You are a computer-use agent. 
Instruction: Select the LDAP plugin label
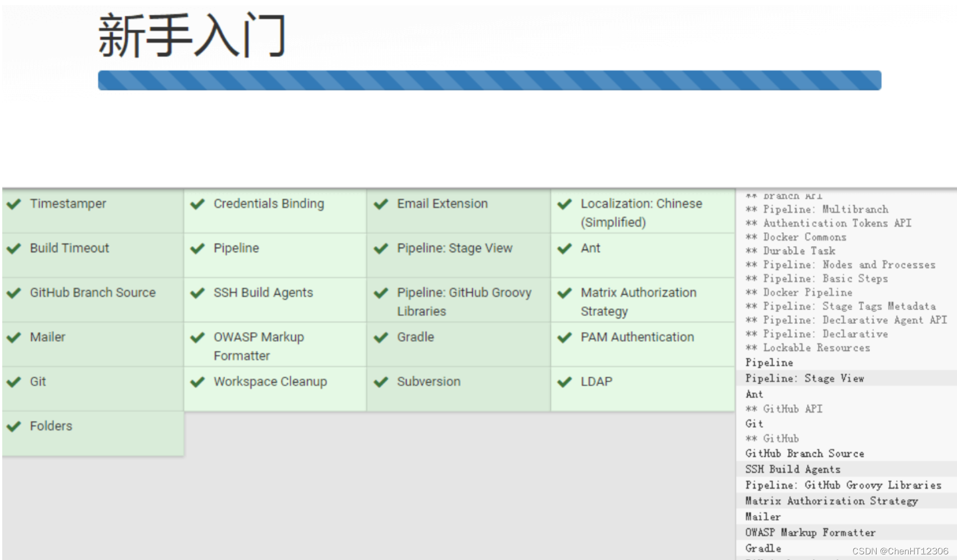(597, 381)
